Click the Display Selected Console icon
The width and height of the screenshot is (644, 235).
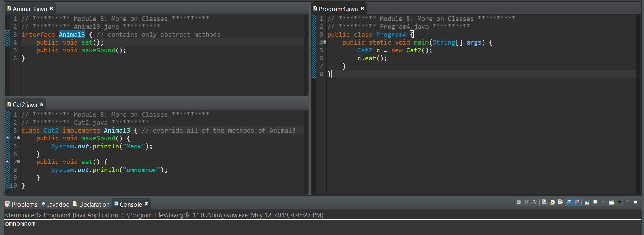pos(595,202)
